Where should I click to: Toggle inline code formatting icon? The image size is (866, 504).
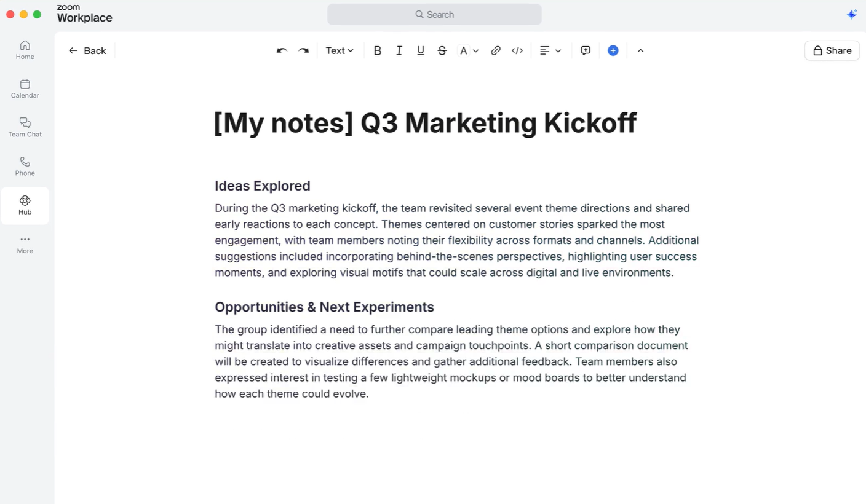517,50
